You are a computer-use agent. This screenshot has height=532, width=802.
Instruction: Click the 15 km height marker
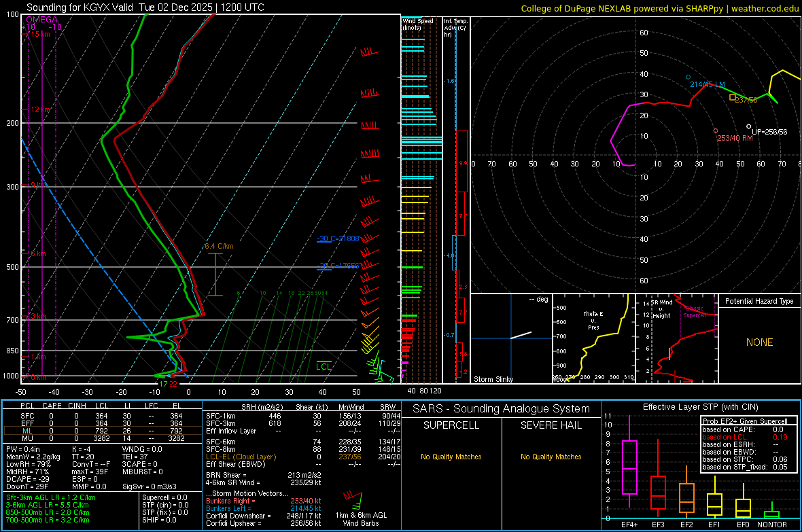point(39,34)
